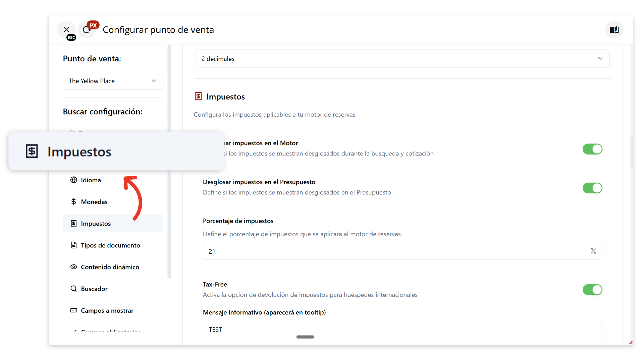This screenshot has height=362, width=644.
Task: Go to Monedas settings section
Action: 94,202
